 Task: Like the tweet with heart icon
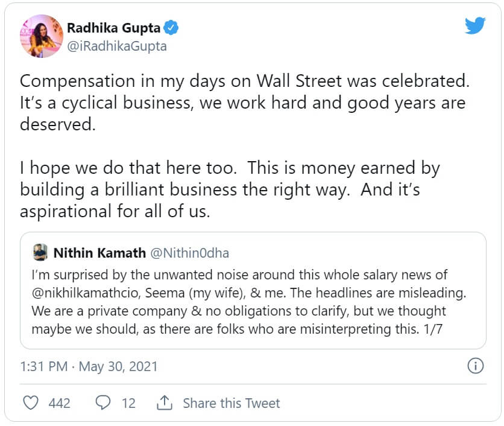(x=30, y=403)
